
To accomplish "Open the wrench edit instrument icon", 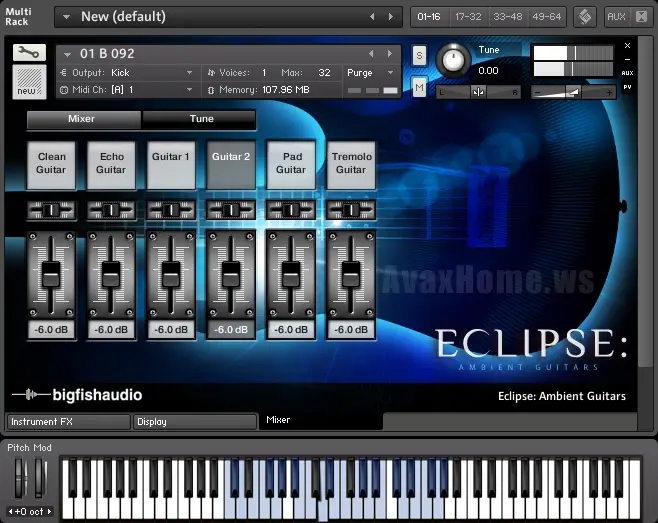I will click(29, 53).
